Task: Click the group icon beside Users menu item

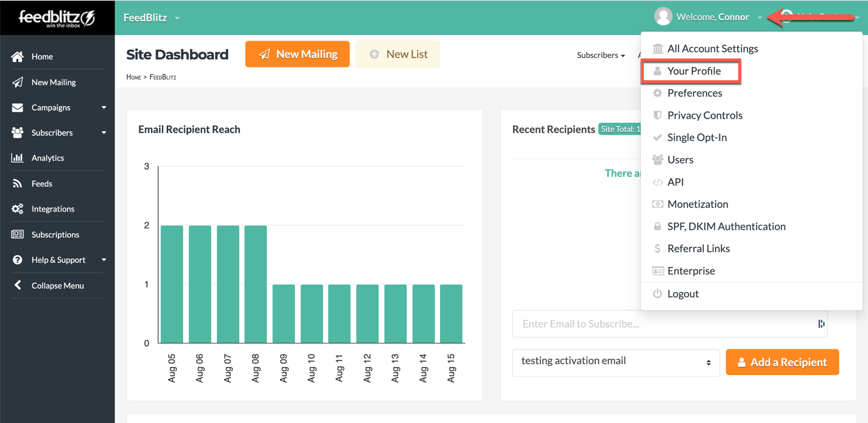Action: (657, 159)
